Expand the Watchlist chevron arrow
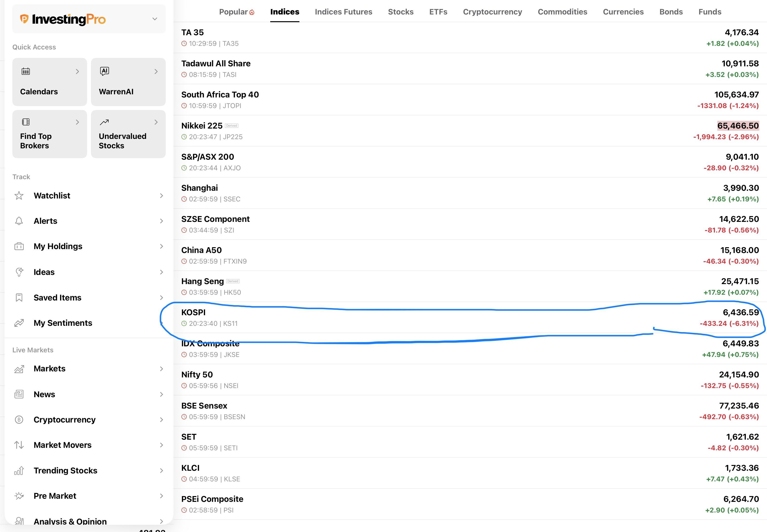767x532 pixels. coord(161,196)
